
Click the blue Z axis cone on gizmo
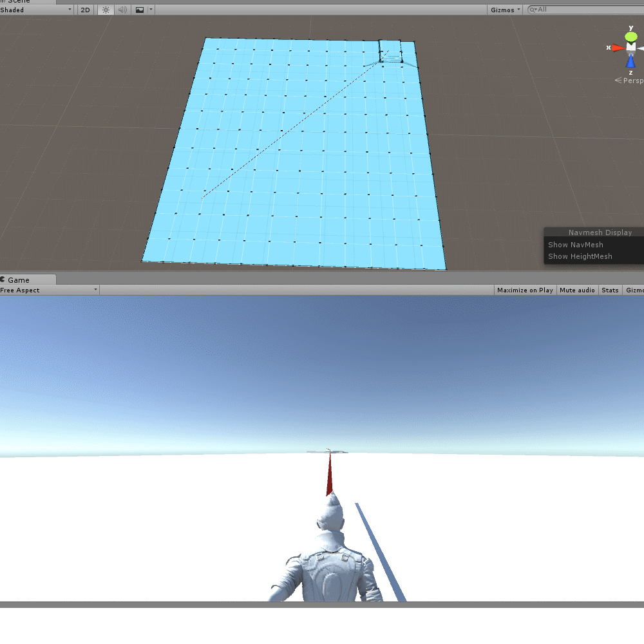click(630, 62)
